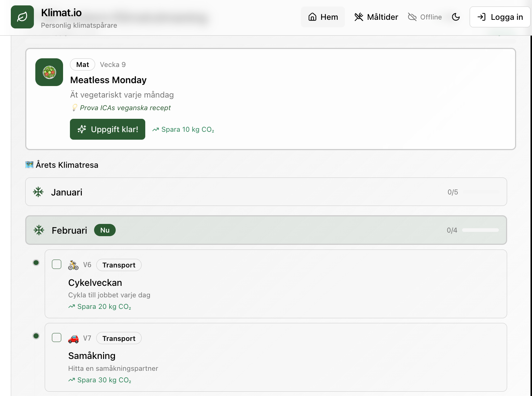This screenshot has height=396, width=532.
Task: Click the Offline cloud status icon
Action: (x=412, y=17)
